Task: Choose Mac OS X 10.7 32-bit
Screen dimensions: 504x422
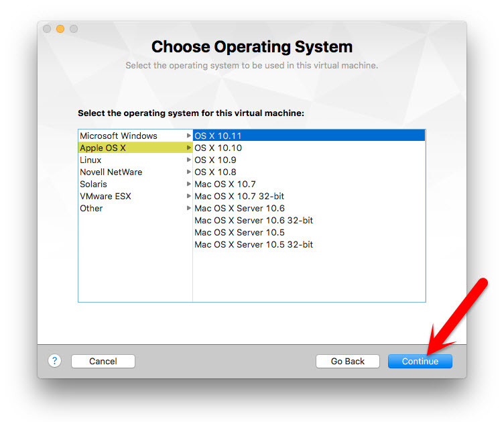Action: tap(309, 196)
